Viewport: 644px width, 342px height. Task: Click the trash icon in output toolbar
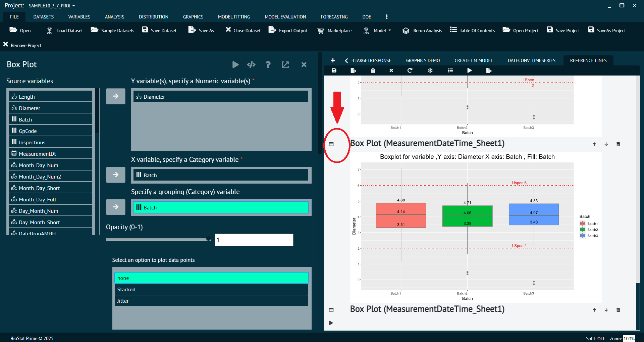(373, 70)
